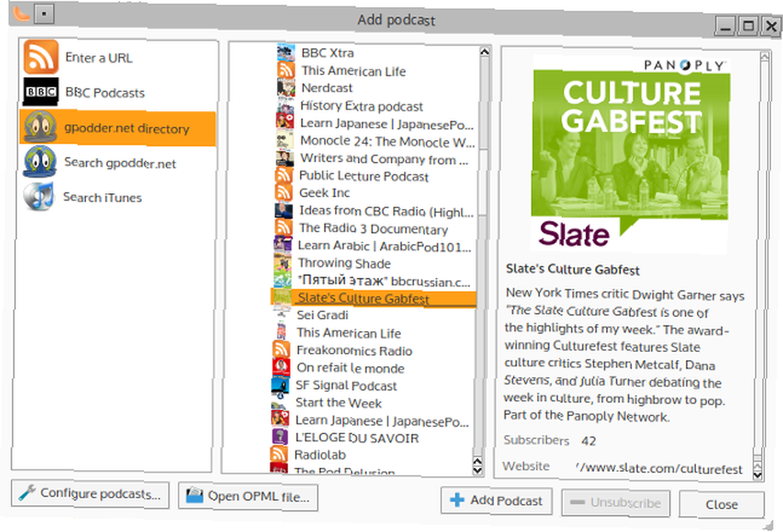Click the RSS icon next to Public Lecture Podcast
Screen dimensions: 783x532
tap(283, 175)
